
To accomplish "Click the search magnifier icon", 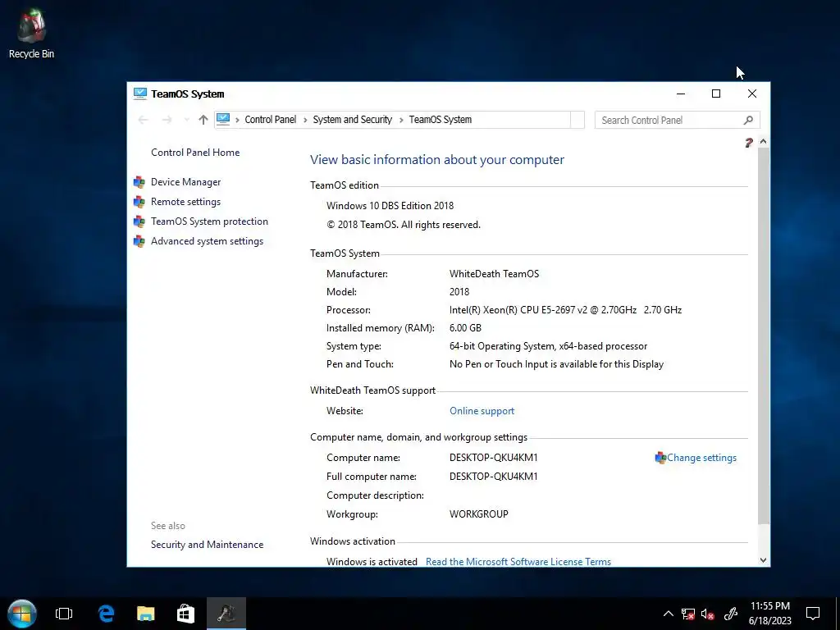I will [x=748, y=120].
